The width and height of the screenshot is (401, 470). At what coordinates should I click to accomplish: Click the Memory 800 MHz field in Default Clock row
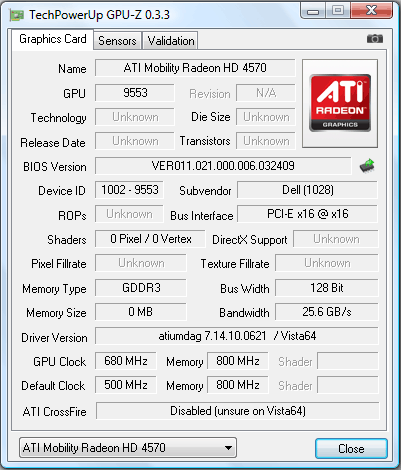click(238, 385)
